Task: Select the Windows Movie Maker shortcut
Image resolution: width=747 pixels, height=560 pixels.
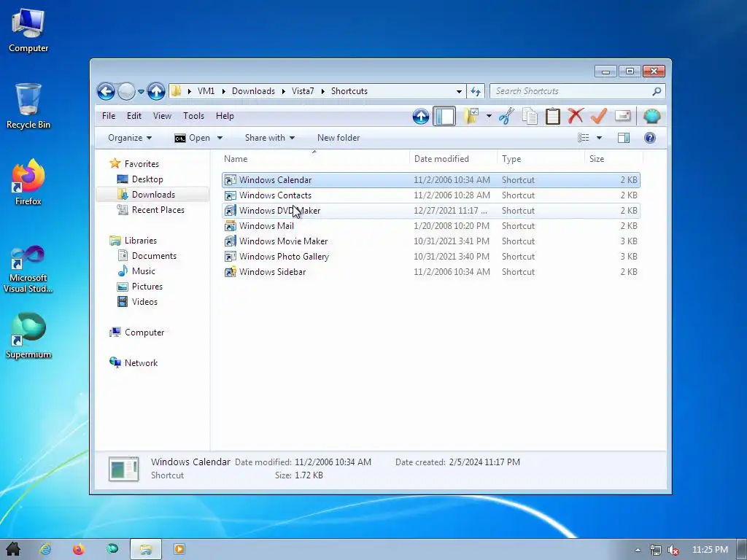Action: pos(430,241)
